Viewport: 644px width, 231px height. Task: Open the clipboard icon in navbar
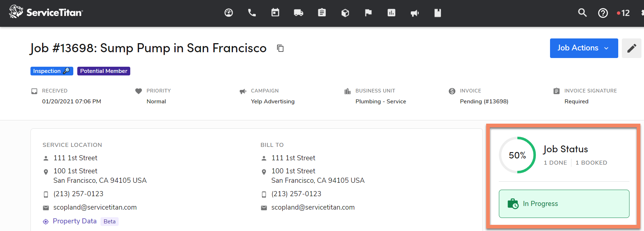click(322, 13)
